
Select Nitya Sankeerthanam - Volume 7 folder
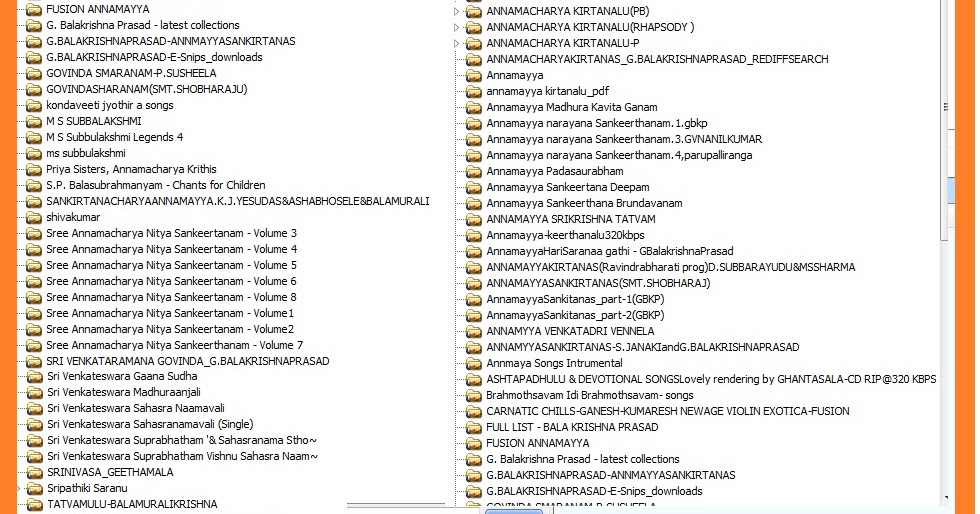coord(174,345)
